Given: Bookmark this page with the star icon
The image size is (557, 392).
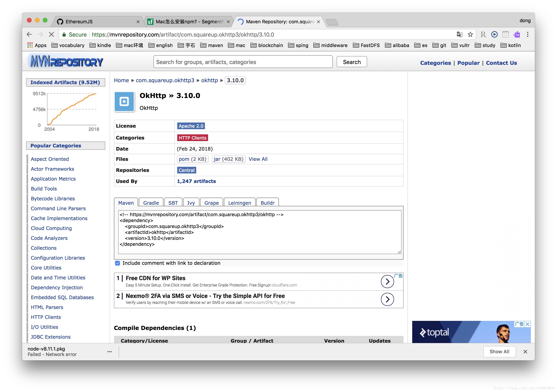Looking at the screenshot, I should click(x=470, y=34).
